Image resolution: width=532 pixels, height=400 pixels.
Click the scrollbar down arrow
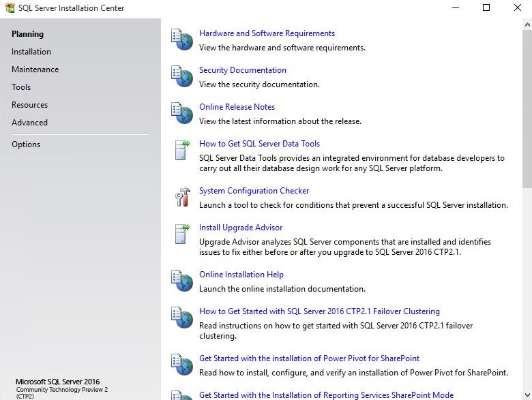click(527, 395)
